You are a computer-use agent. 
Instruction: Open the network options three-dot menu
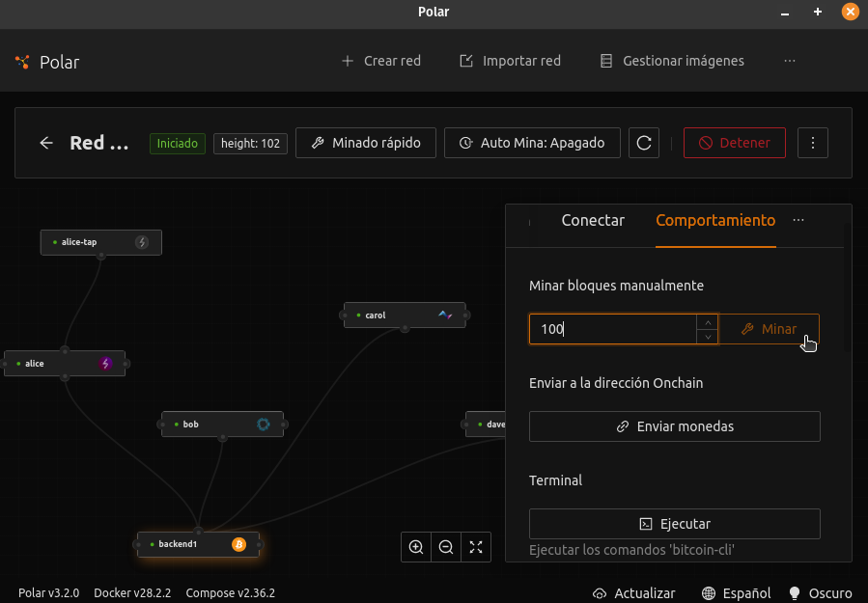813,143
